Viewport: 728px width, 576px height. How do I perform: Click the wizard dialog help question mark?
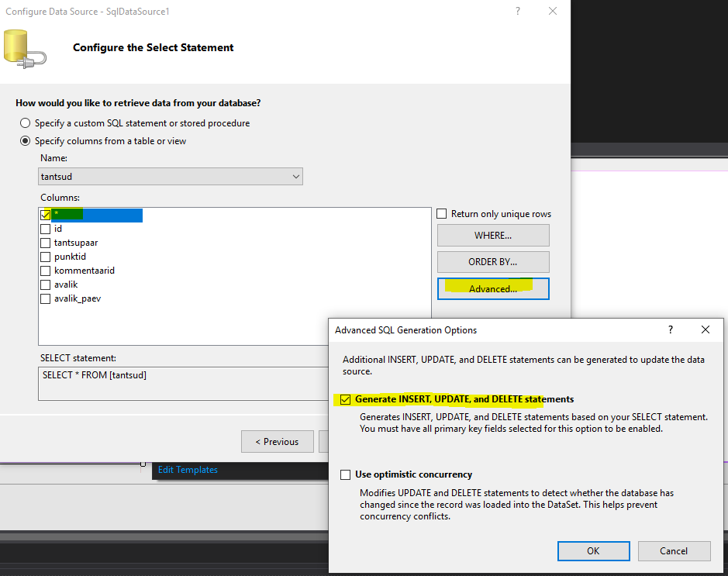click(x=517, y=12)
